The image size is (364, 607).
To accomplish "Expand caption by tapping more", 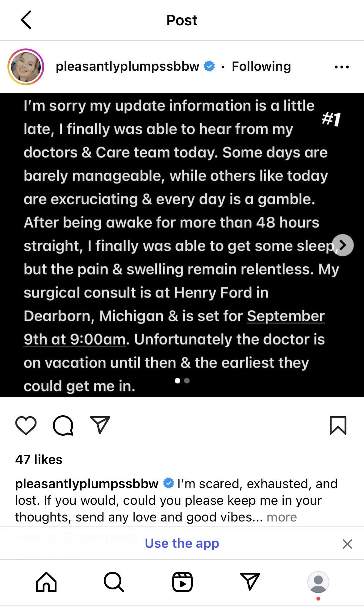I will [282, 517].
